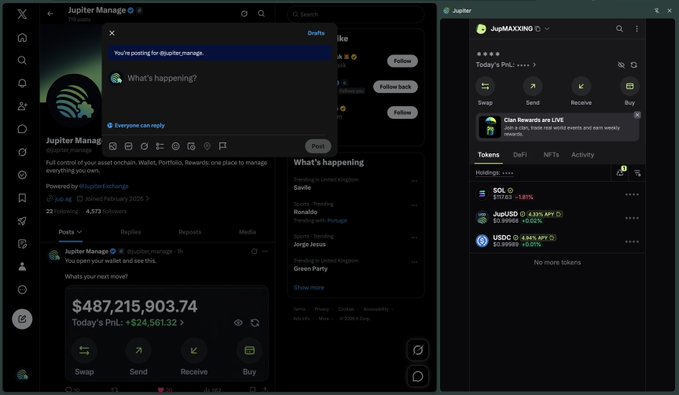Open Drafts link in composer
Image resolution: width=679 pixels, height=395 pixels.
(x=316, y=33)
